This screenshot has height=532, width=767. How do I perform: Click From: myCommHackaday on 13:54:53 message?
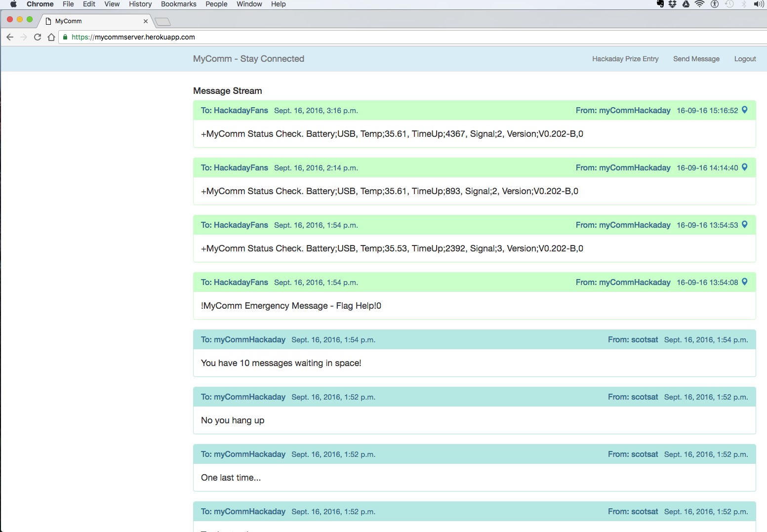pyautogui.click(x=623, y=225)
